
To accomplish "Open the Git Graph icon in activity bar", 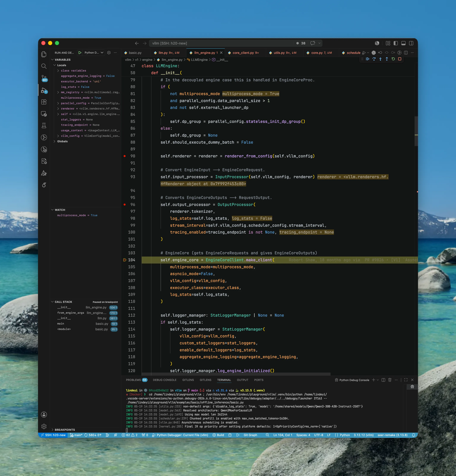I will (44, 137).
